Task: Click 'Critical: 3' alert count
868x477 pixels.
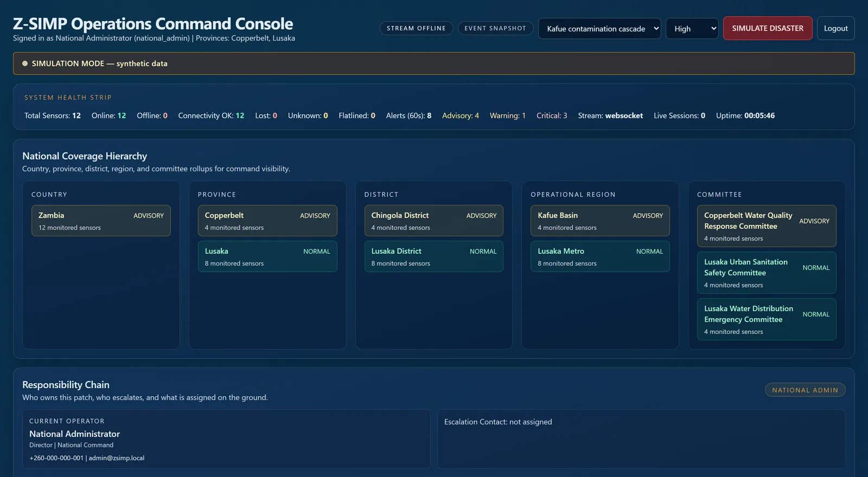Action: tap(552, 115)
